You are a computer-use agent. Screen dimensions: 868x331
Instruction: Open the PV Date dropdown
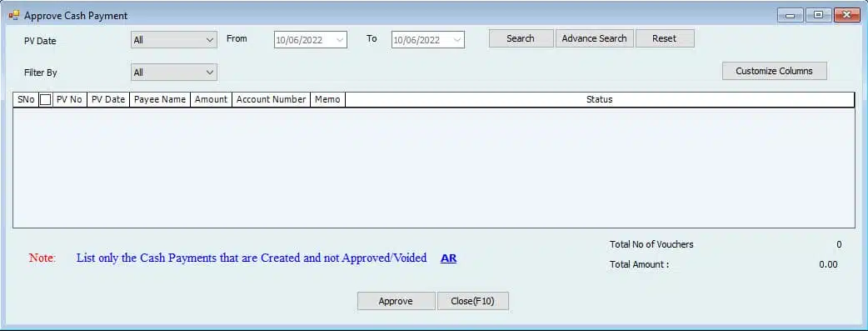pos(174,40)
